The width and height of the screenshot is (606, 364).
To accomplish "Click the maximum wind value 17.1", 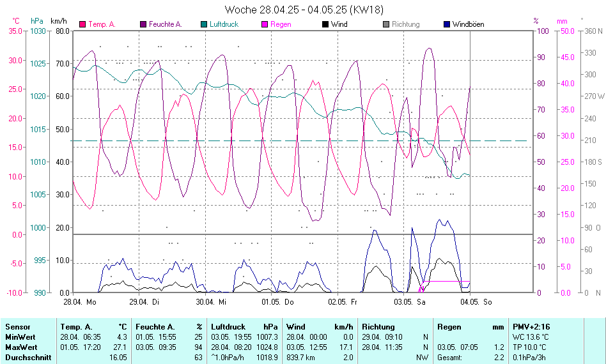I will (346, 347).
